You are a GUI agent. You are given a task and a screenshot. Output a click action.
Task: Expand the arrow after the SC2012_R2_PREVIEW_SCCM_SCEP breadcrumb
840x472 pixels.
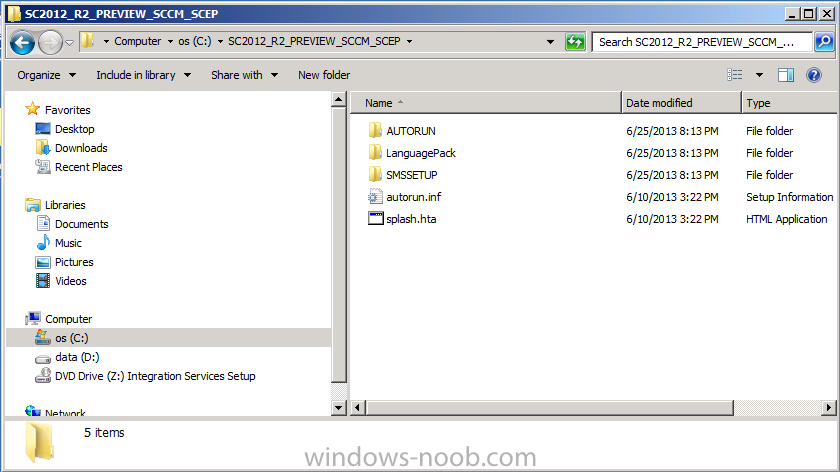coord(409,41)
